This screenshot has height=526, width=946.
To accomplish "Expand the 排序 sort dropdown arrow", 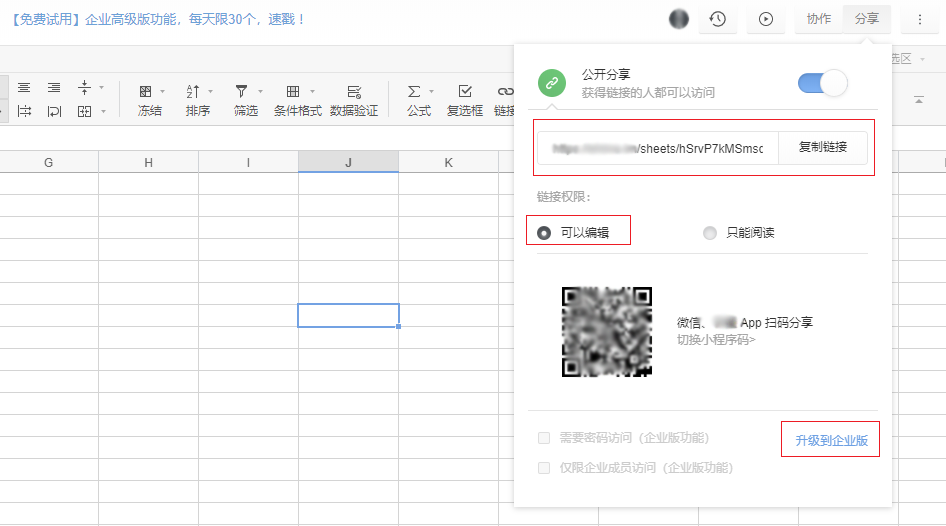I will 211,92.
